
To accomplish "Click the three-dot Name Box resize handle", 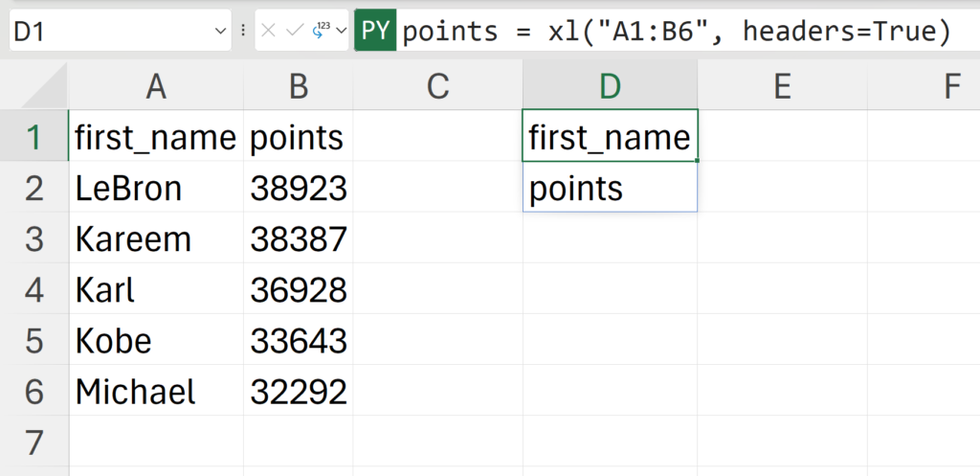I will coord(243,31).
